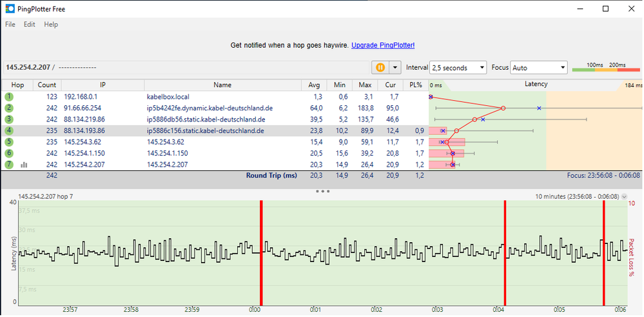
Task: Pause the trace with the orange button
Action: 380,67
